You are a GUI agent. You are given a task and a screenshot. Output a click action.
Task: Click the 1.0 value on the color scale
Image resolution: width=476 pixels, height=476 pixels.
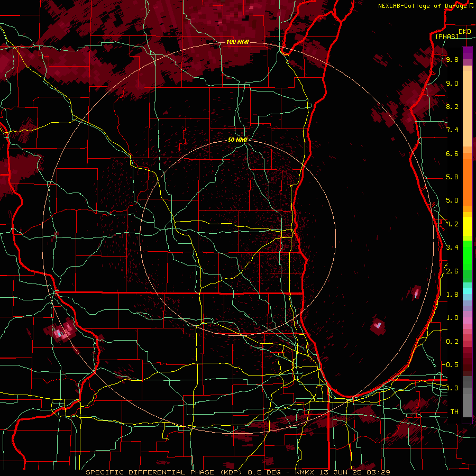(x=452, y=318)
